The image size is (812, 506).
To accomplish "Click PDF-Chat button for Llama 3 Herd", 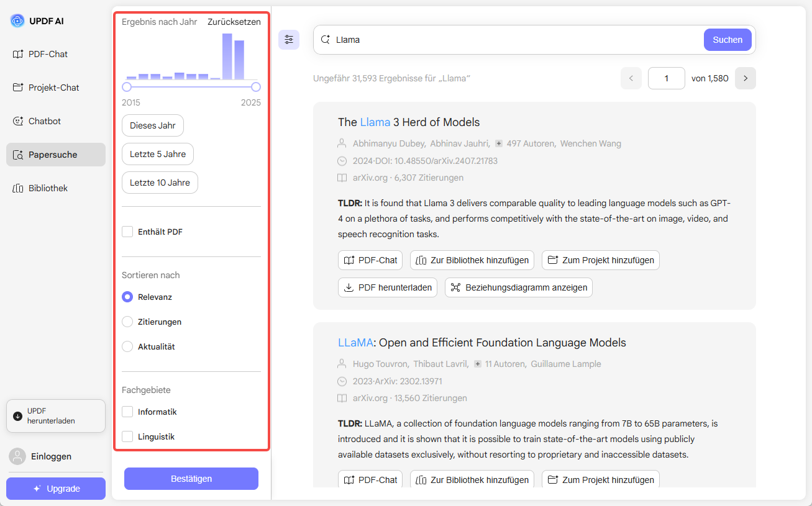I will pos(370,260).
